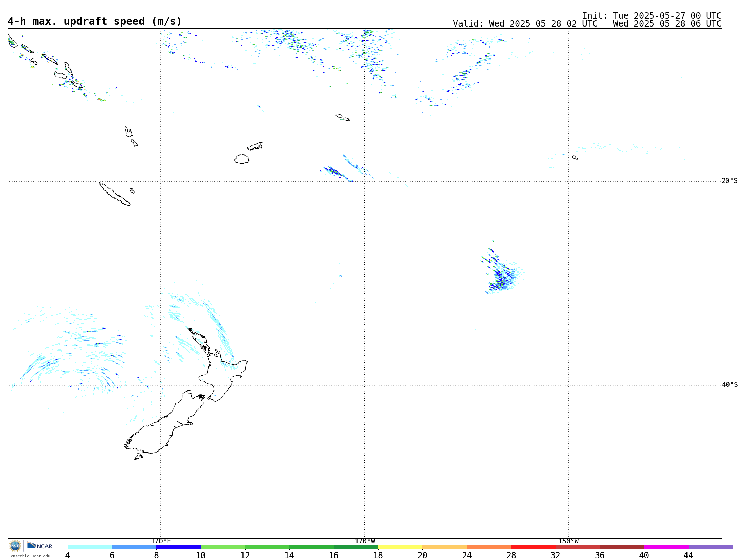Click the New Caledonia island outline

(114, 194)
